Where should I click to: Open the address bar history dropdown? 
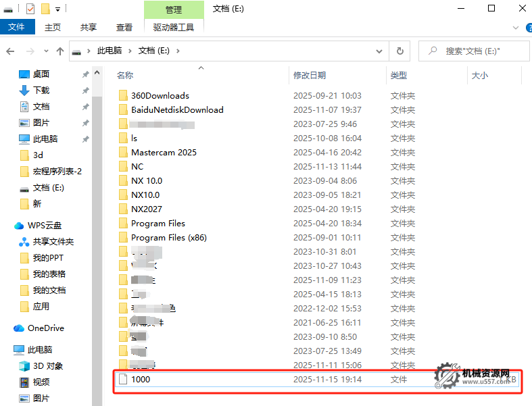(379, 51)
